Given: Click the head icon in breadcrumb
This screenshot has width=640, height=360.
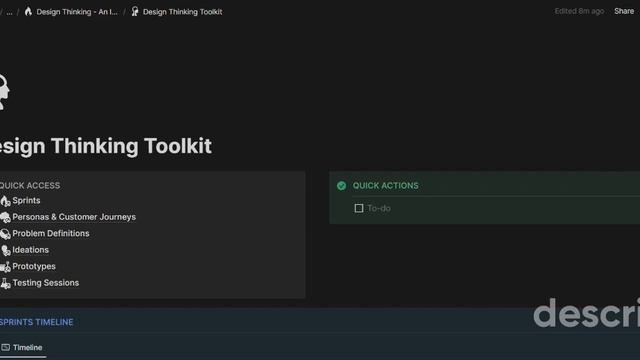Looking at the screenshot, I should [x=135, y=11].
